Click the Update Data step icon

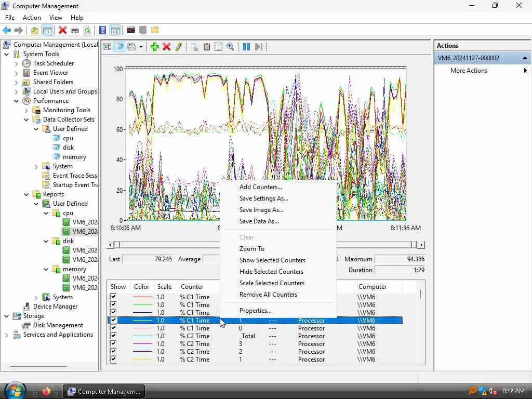click(x=259, y=46)
